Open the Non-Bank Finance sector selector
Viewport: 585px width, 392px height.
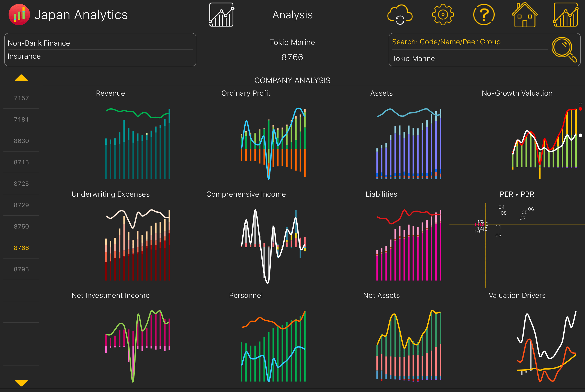coord(100,43)
